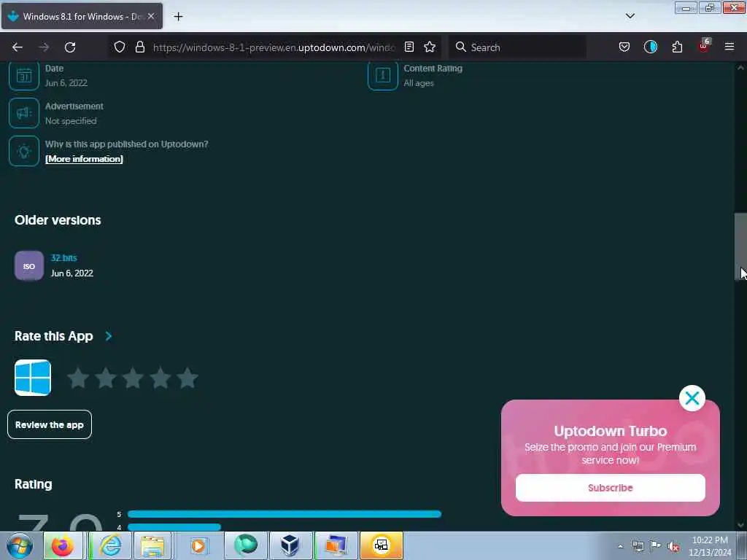Show hidden system tray icons

[x=620, y=546]
